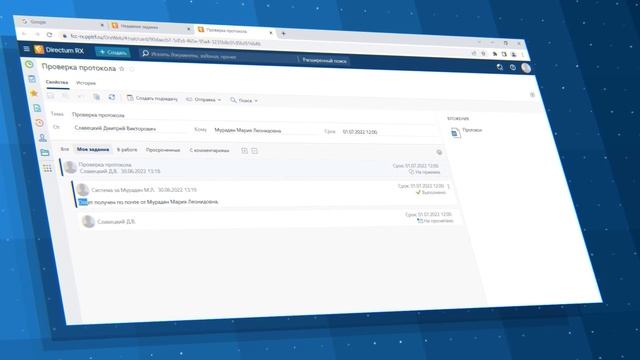
Task: Click the settings gear in thread panel
Action: (x=439, y=152)
